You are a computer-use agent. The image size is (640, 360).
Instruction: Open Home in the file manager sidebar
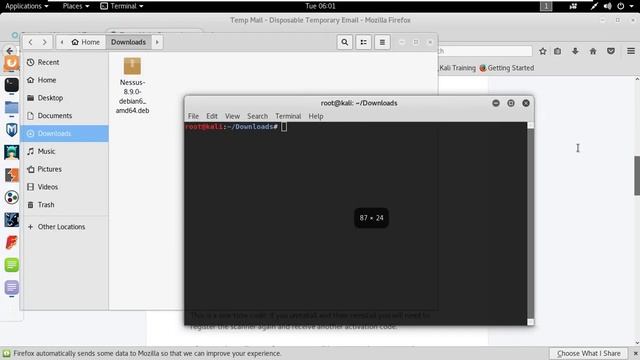(64, 80)
